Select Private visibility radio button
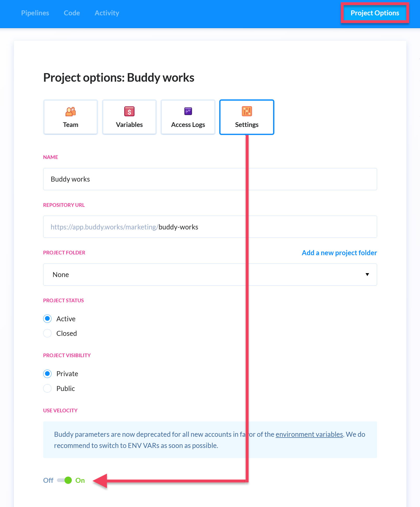This screenshot has height=507, width=420. pyautogui.click(x=47, y=374)
